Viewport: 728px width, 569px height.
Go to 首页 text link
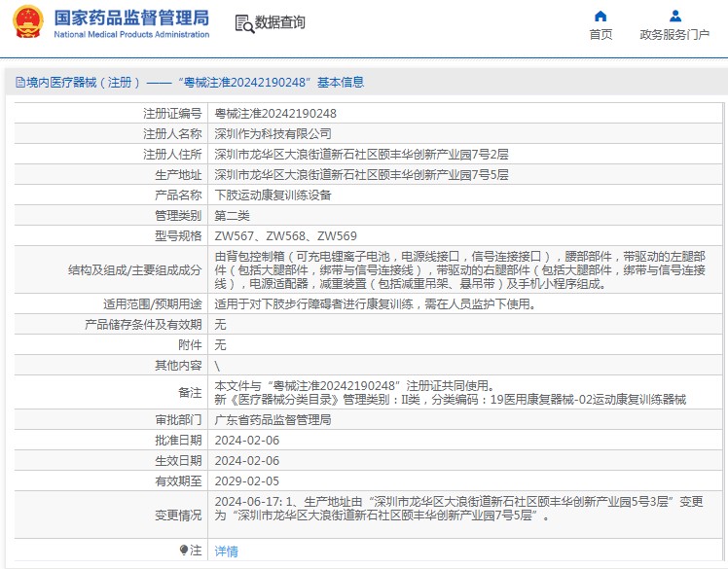tap(601, 35)
